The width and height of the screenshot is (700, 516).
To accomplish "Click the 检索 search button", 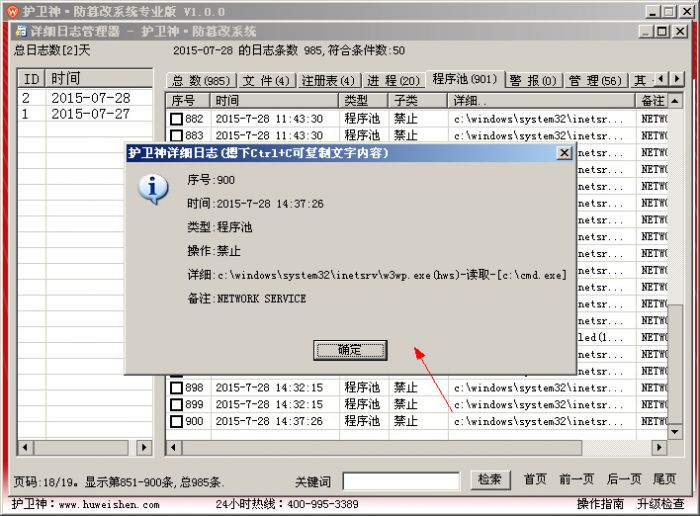I will click(x=490, y=480).
